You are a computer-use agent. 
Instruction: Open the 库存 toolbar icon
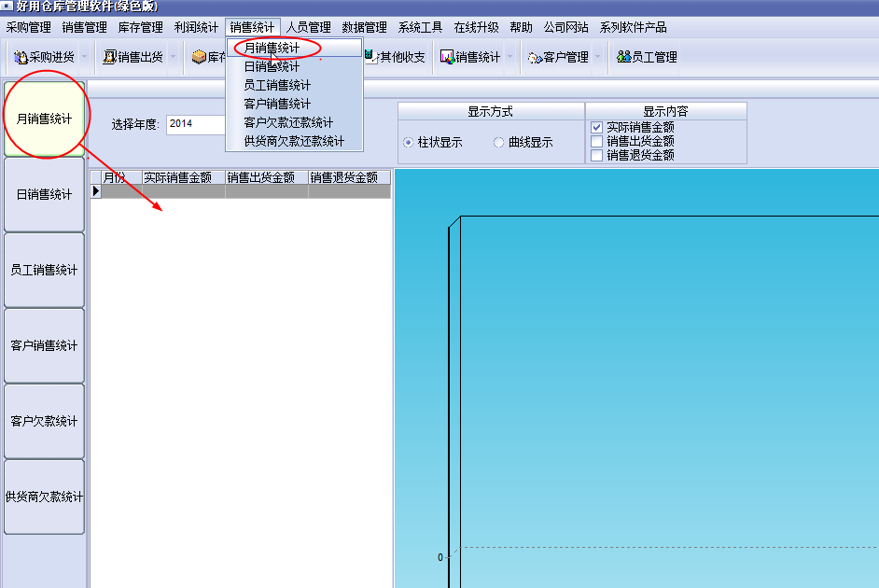pyautogui.click(x=199, y=58)
